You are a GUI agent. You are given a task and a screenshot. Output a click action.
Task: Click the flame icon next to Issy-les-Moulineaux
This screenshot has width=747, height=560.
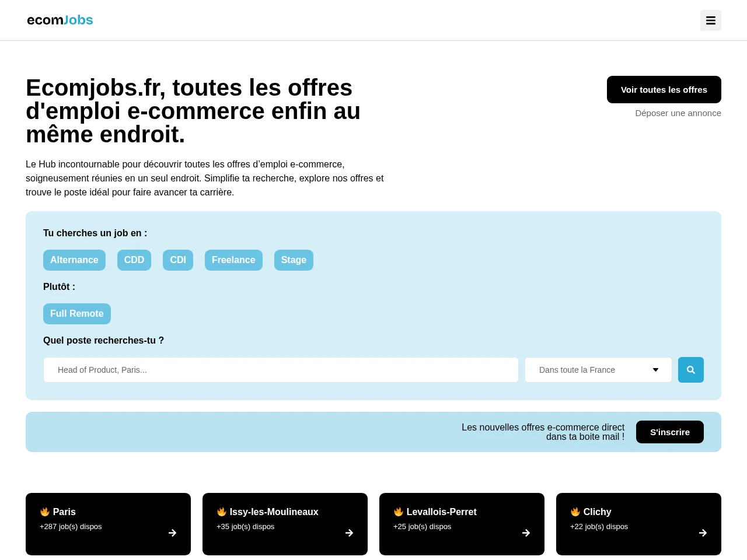222,512
